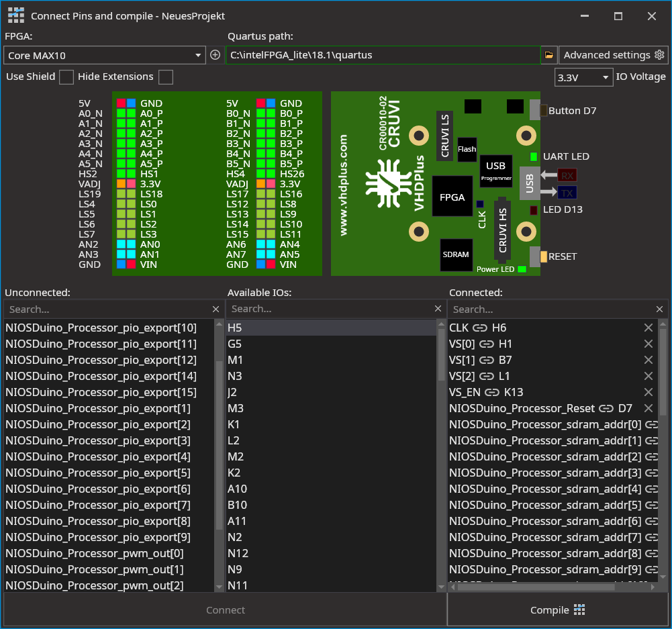
Task: Click the application icon in title bar
Action: (16, 15)
